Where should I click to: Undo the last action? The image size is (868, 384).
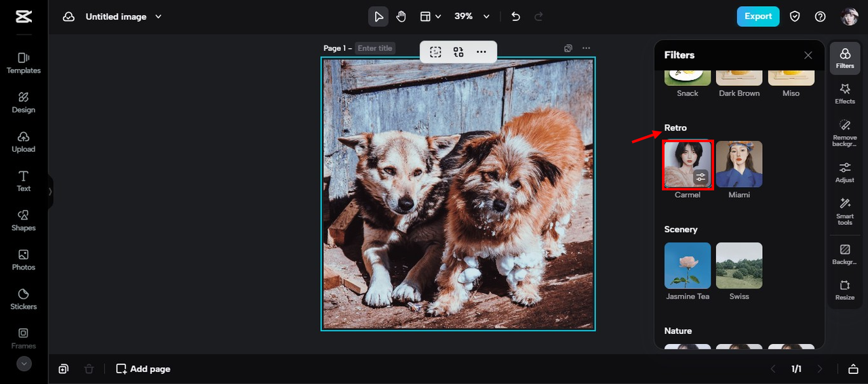pos(516,16)
